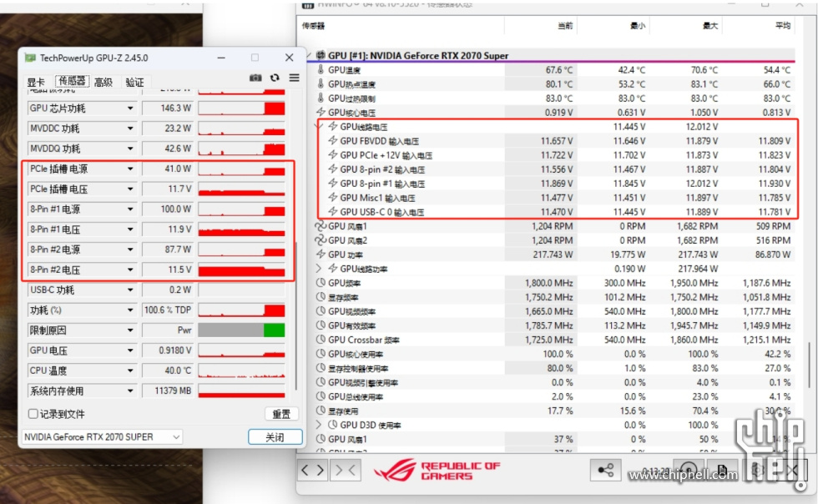Screen dimensions: 818x504
Task: Click the 11379 MB memory value
Action: pos(168,391)
